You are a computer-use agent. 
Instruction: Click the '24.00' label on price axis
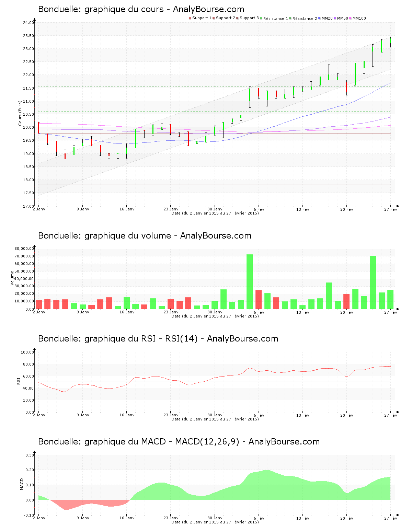tap(28, 23)
